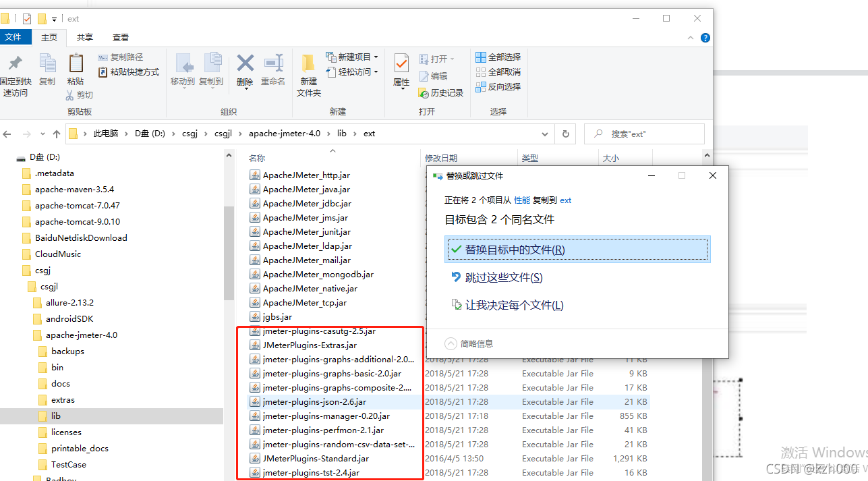868x481 pixels.
Task: Click History in ribbon
Action: pyautogui.click(x=441, y=93)
